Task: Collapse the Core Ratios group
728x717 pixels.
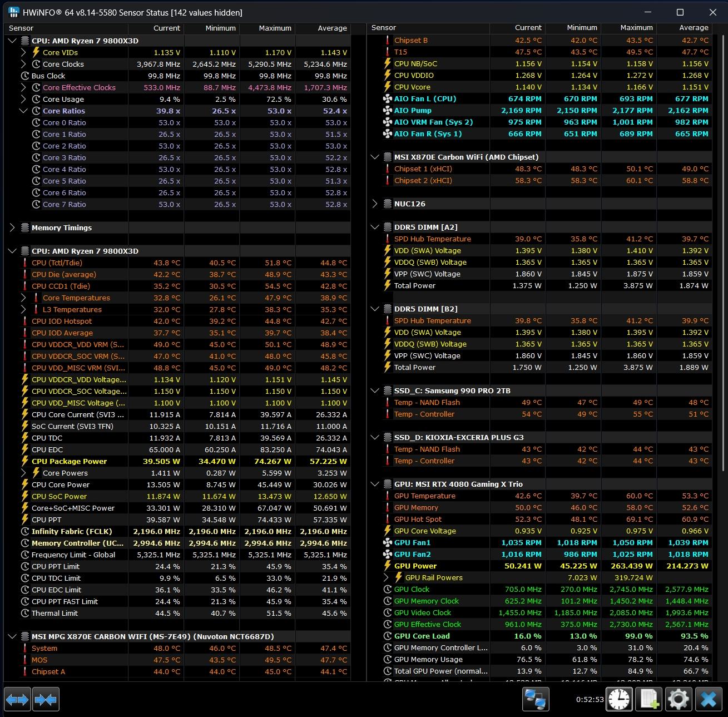Action: click(23, 111)
